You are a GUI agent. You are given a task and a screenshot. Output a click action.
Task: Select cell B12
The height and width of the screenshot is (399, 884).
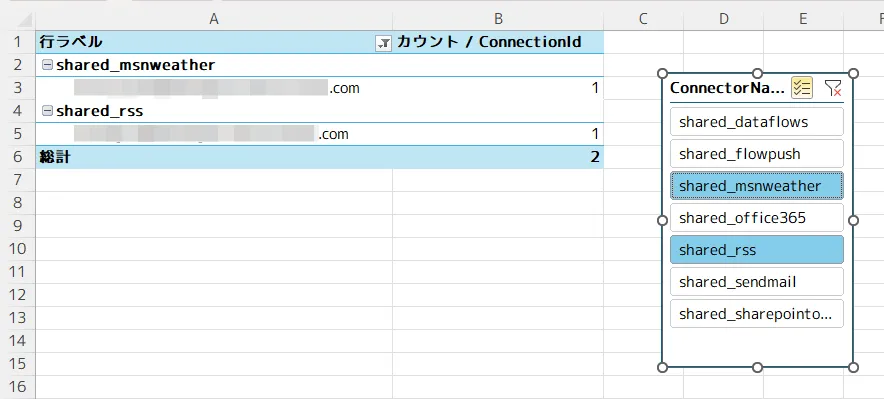pyautogui.click(x=498, y=295)
